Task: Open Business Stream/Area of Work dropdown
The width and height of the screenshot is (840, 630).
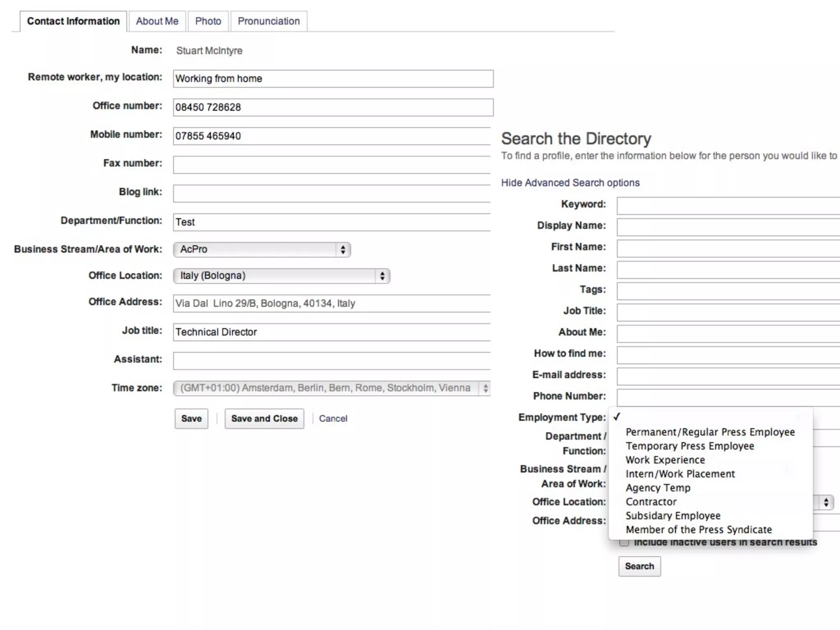Action: coord(262,249)
